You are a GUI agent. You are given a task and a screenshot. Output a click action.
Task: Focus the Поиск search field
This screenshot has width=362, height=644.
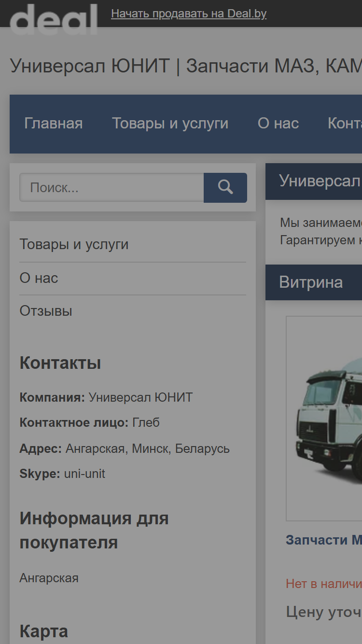tap(111, 187)
